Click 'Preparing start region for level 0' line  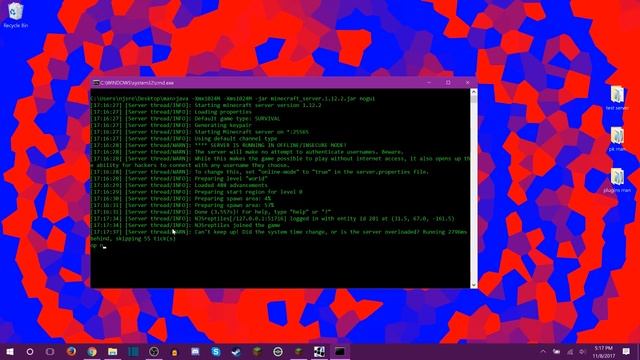pos(196,192)
